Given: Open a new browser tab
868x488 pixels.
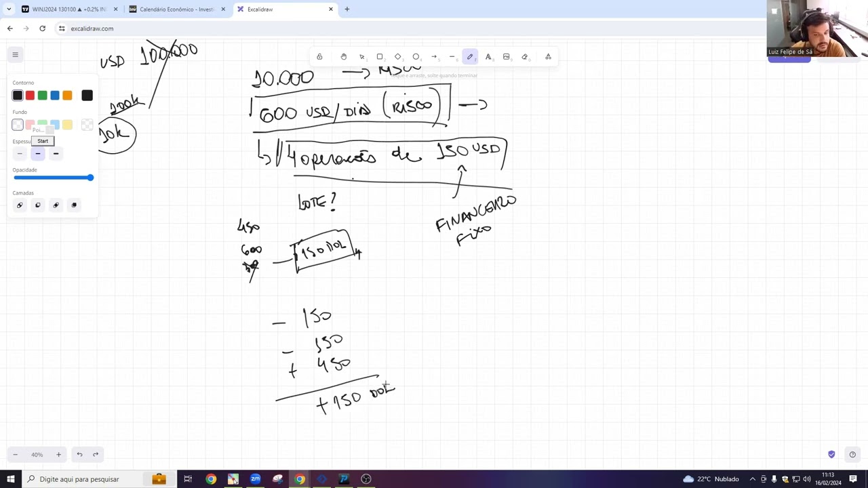Looking at the screenshot, I should click(x=347, y=9).
